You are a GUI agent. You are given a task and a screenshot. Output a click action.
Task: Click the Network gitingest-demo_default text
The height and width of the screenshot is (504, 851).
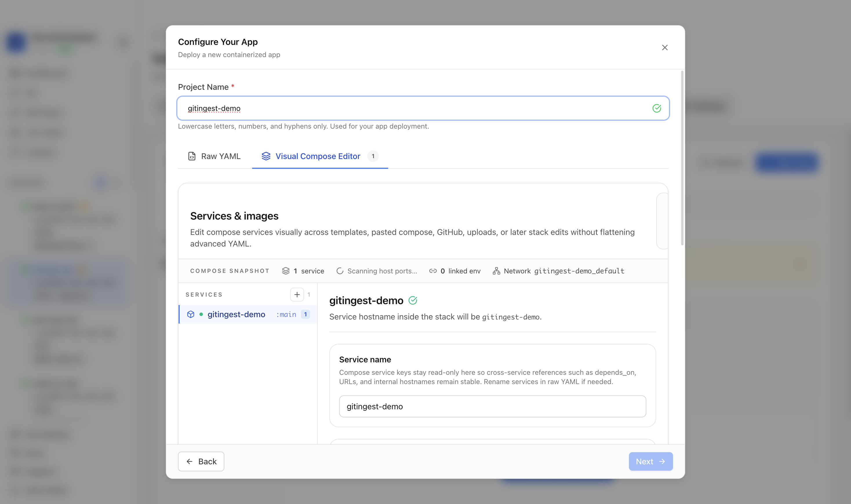(x=564, y=271)
